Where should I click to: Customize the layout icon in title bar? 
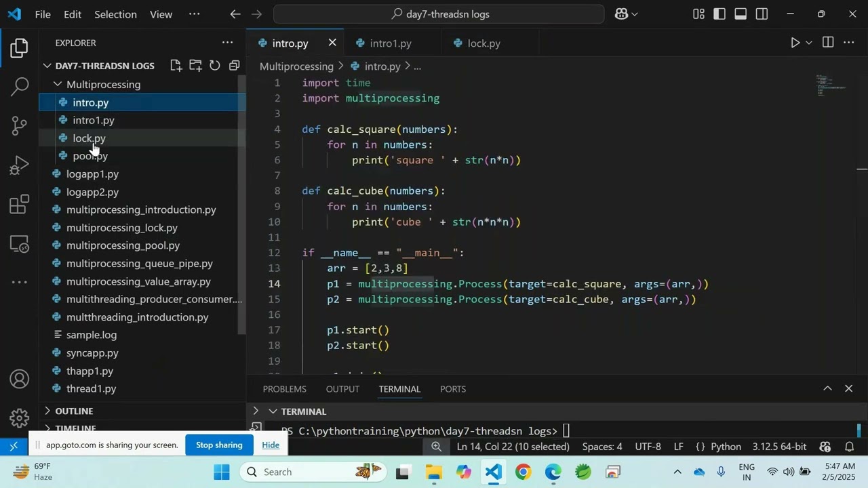coord(698,14)
